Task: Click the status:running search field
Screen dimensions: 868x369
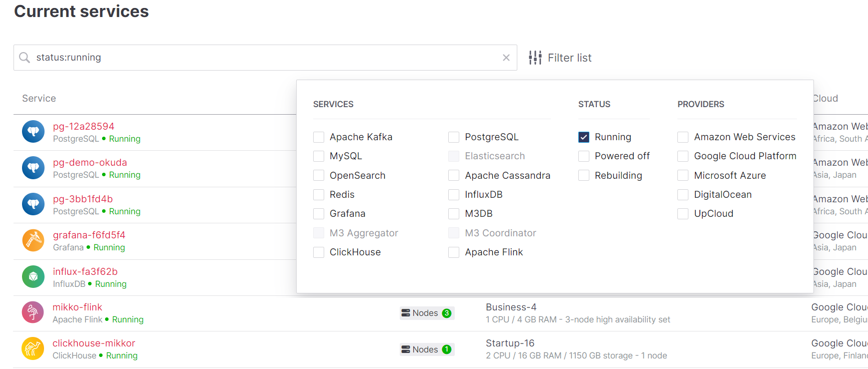Action: [x=265, y=58]
